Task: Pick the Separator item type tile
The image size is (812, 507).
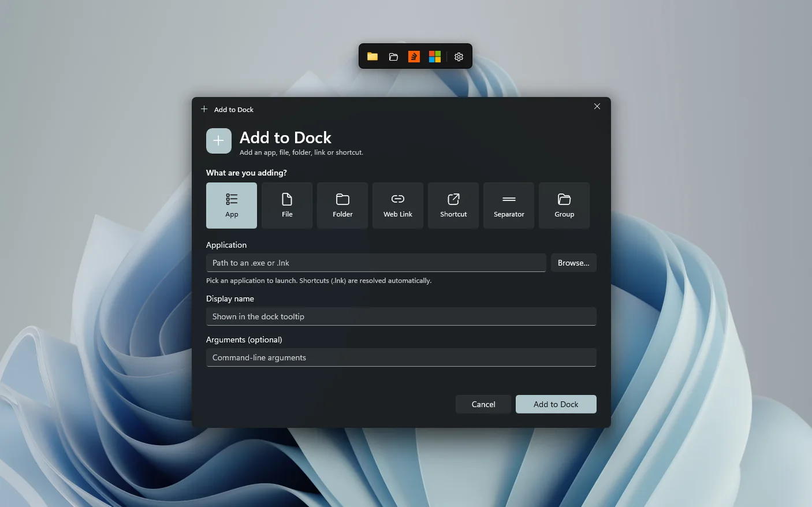Action: click(x=509, y=206)
